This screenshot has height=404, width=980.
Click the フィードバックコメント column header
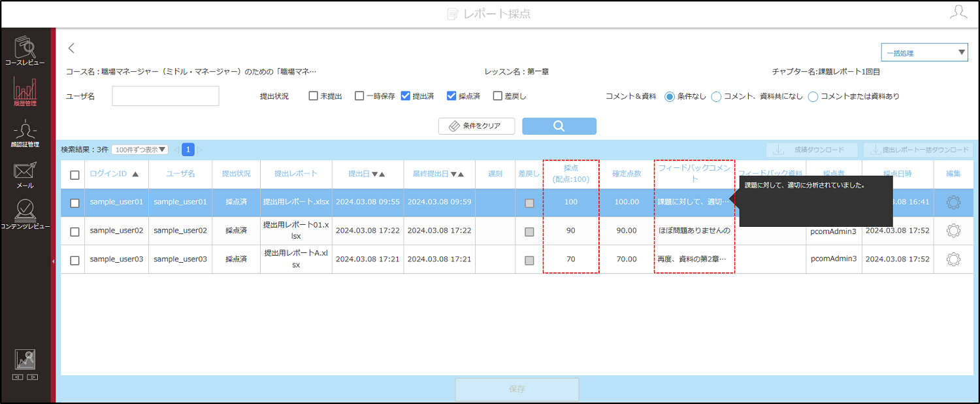pos(694,174)
